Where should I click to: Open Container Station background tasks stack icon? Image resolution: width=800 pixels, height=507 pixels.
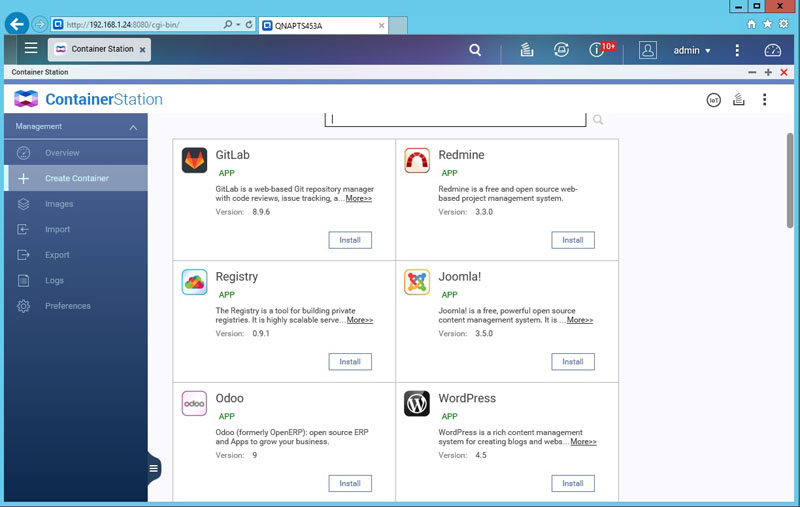(x=738, y=99)
